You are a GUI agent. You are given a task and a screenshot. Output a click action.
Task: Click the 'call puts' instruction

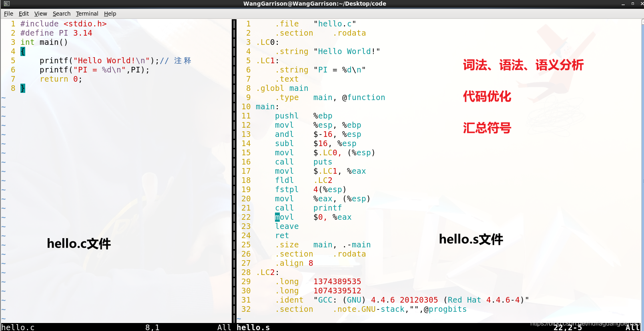[x=303, y=162]
